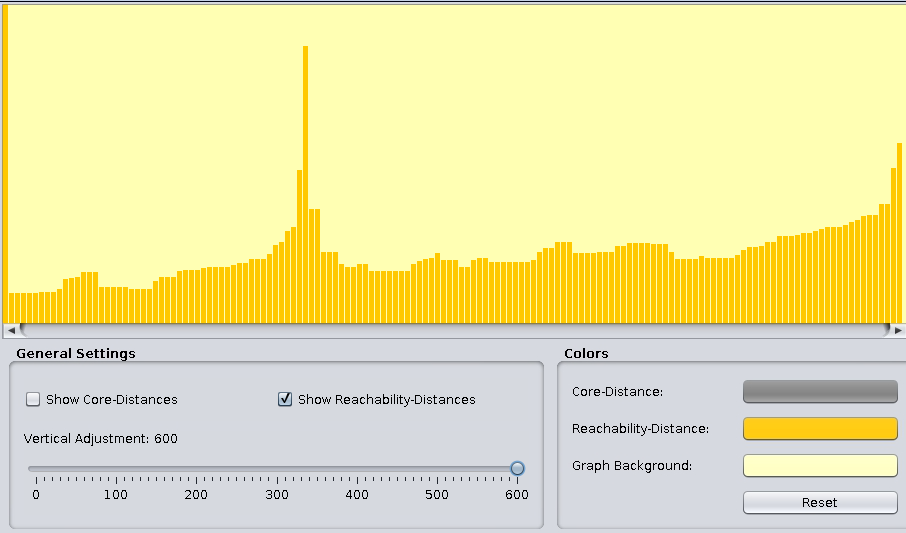Set the vertical adjustment slider to 300
The image size is (906, 533).
[276, 468]
